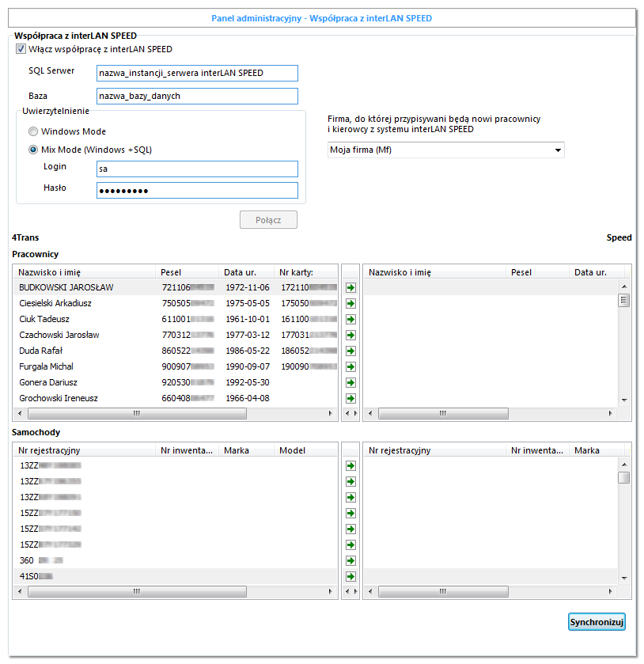Click green arrow for Ciesielski Arkadiusz
Image resolution: width=644 pixels, height=664 pixels.
tap(350, 304)
